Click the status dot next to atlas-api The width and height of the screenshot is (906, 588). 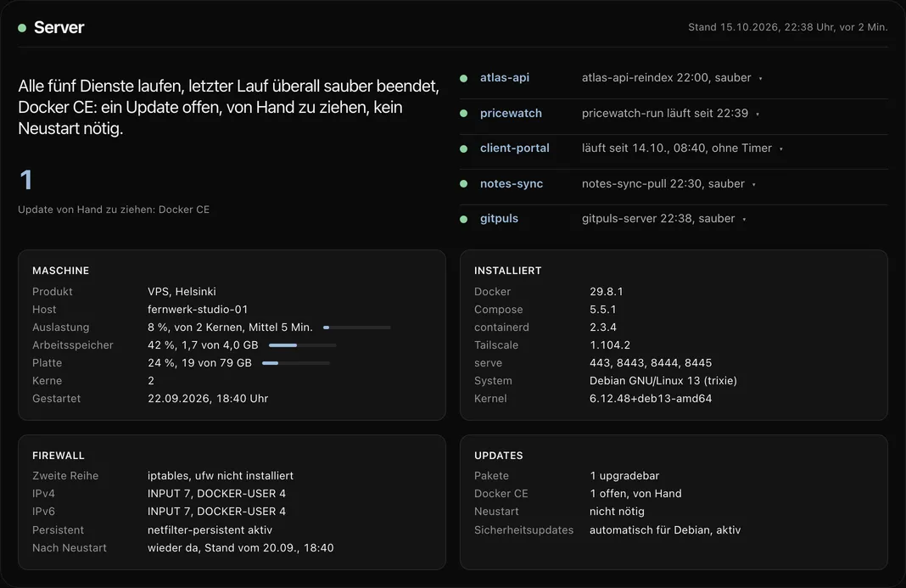tap(463, 78)
